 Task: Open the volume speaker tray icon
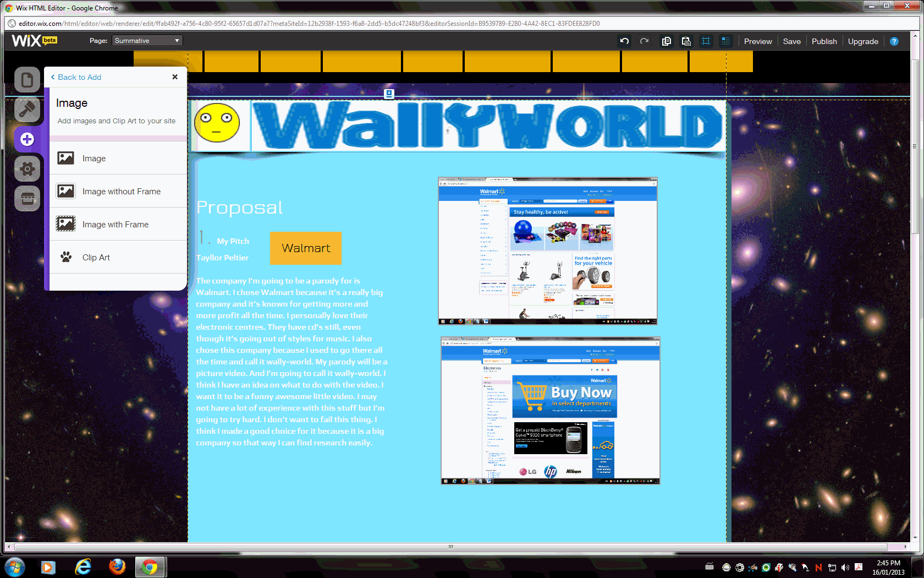(845, 568)
